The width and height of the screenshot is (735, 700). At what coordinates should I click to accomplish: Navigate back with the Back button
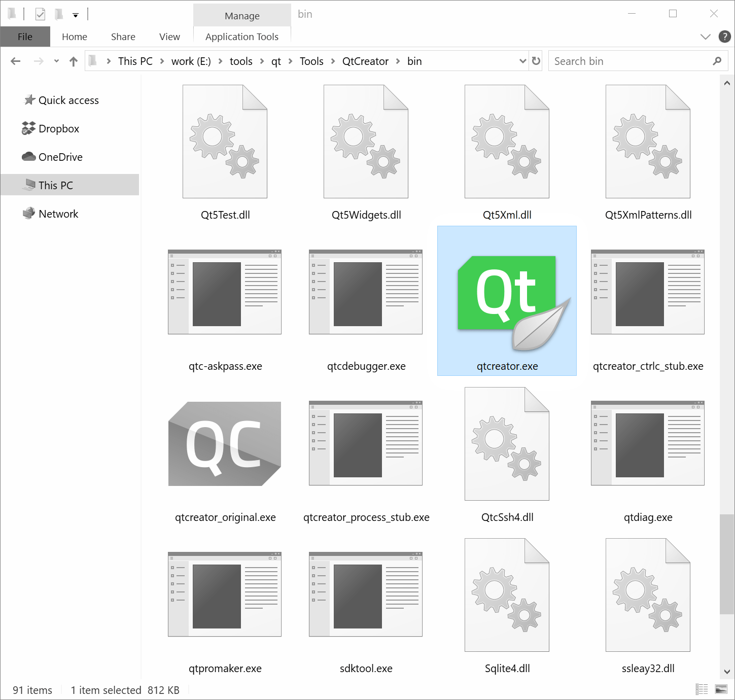click(15, 61)
